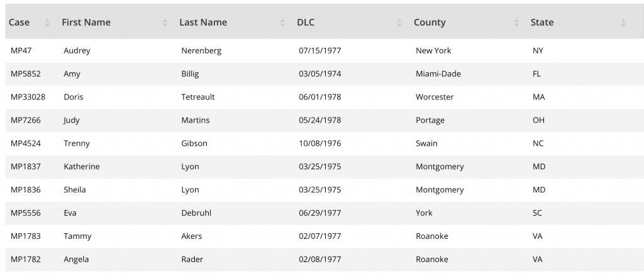Click the County column sort arrows
Image resolution: width=644 pixels, height=276 pixels.
[516, 23]
